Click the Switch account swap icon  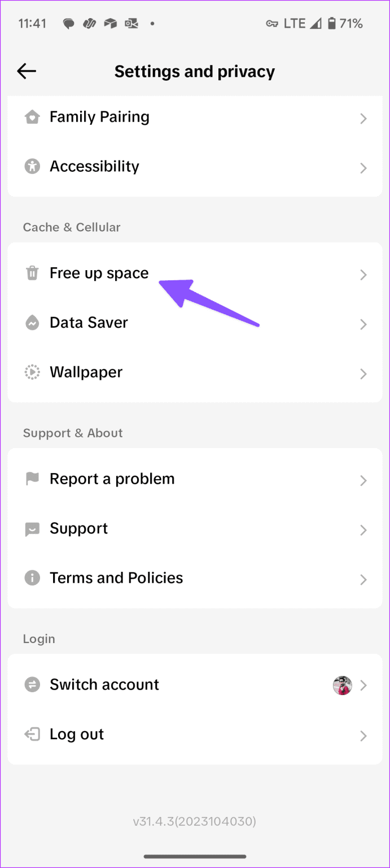pyautogui.click(x=32, y=684)
